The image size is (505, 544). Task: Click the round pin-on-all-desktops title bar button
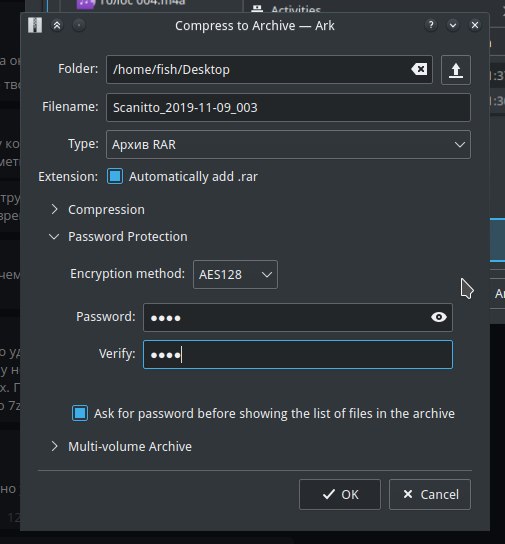[79, 25]
